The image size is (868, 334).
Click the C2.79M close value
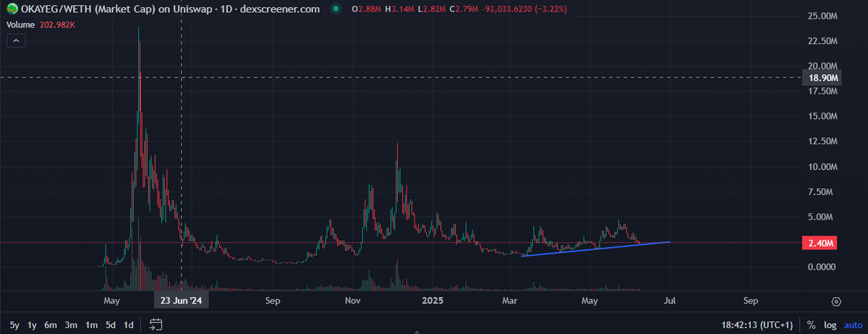tap(465, 9)
